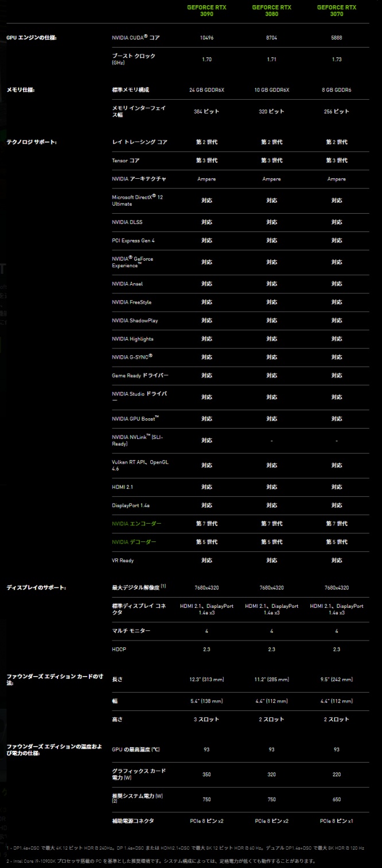Select the GEFORCE RTX 3070 column header
Image resolution: width=382 pixels, height=868 pixels.
pyautogui.click(x=336, y=11)
